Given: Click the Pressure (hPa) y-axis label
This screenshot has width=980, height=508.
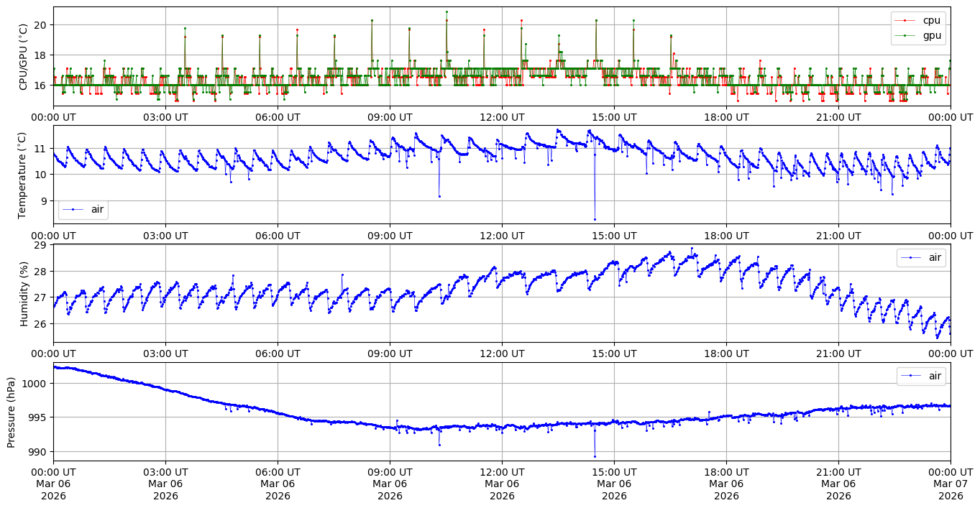Looking at the screenshot, I should 12,411.
